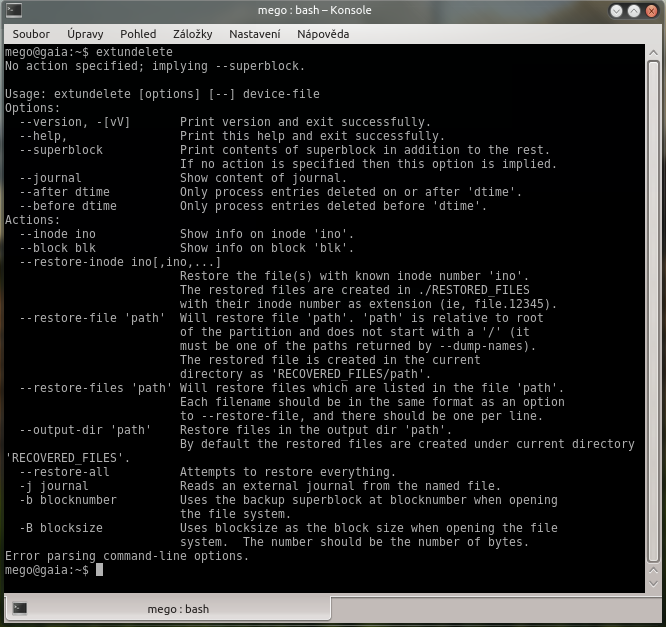666x627 pixels.
Task: Click the "Error parsing command-line options." line
Action: pyautogui.click(x=124, y=556)
